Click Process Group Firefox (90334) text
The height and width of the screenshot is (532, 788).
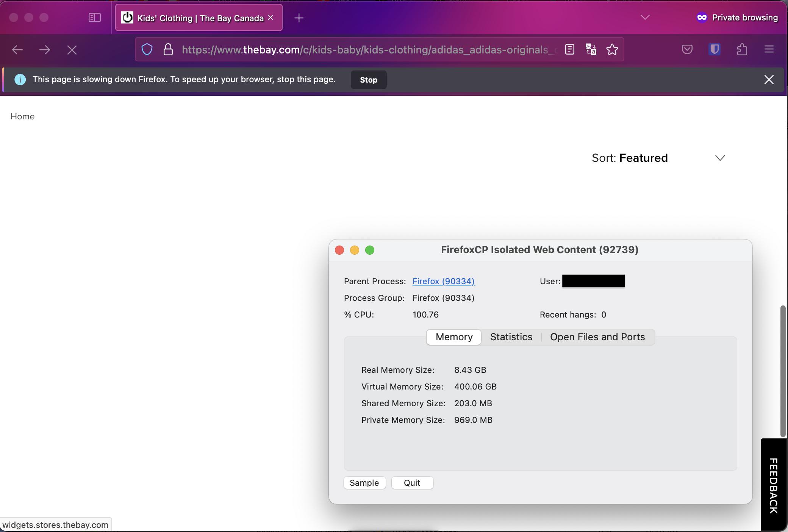tap(443, 298)
